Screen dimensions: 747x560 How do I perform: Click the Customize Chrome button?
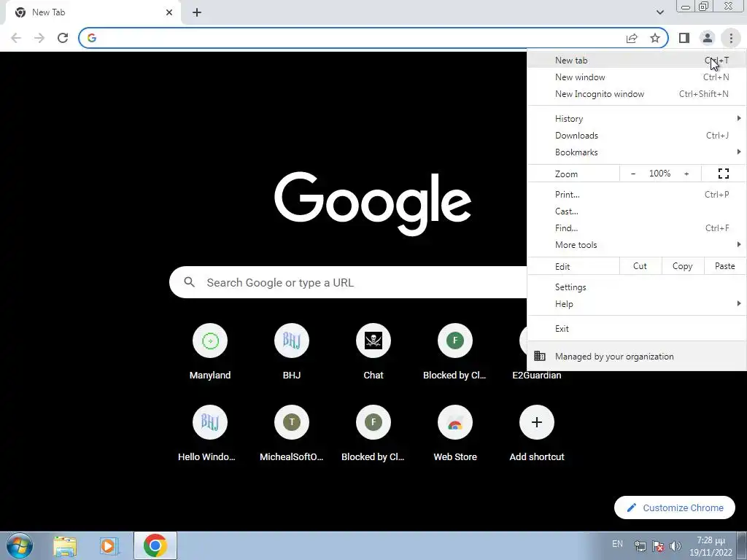[675, 507]
